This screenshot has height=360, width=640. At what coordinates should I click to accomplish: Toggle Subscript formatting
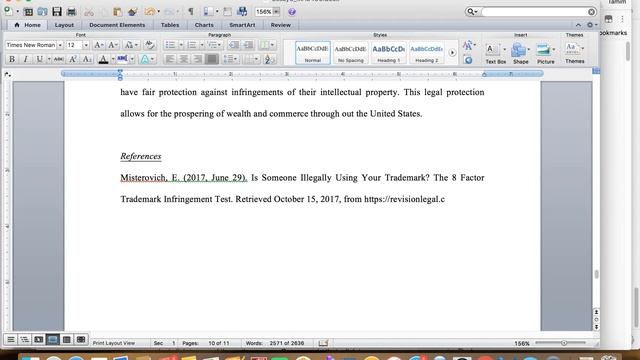click(87, 59)
